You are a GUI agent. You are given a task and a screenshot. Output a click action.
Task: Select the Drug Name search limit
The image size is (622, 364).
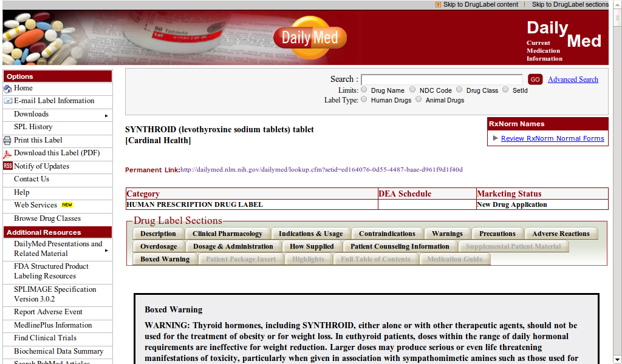point(364,90)
